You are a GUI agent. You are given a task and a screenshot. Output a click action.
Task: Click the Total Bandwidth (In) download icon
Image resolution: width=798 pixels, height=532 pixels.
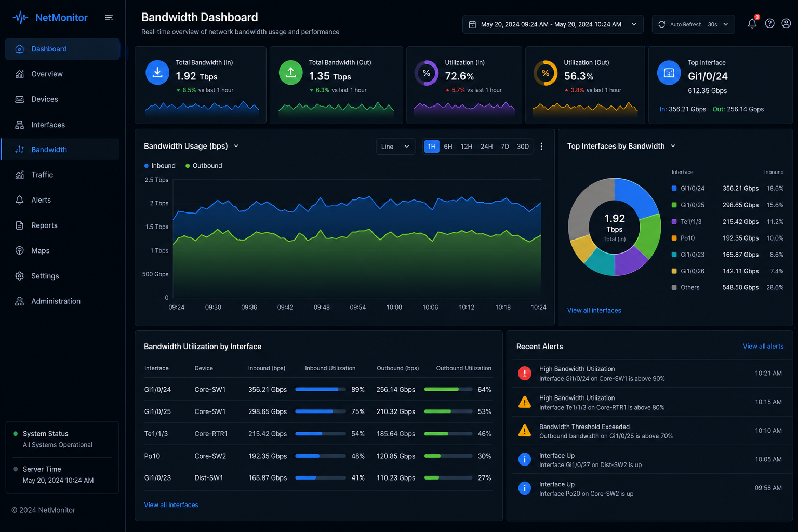[x=157, y=72]
